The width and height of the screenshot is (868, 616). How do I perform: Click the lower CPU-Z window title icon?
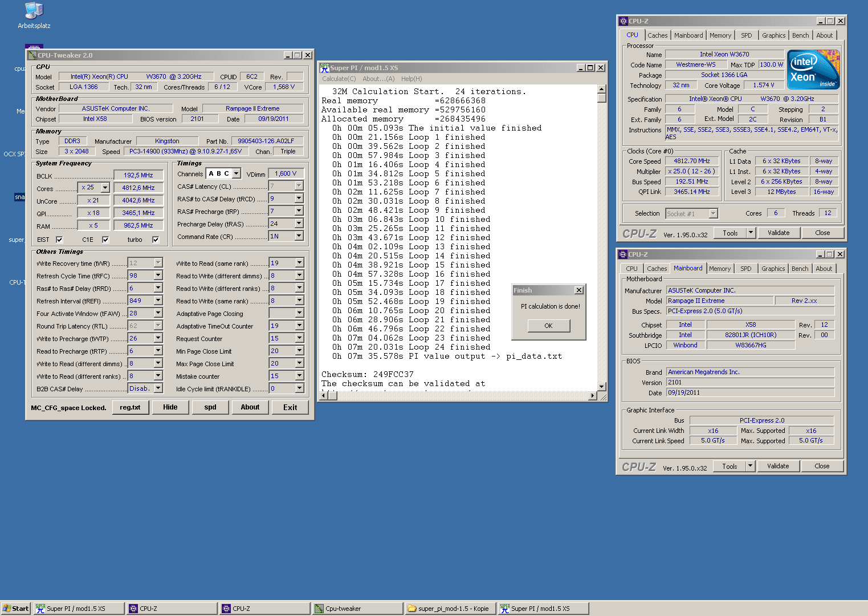[623, 254]
